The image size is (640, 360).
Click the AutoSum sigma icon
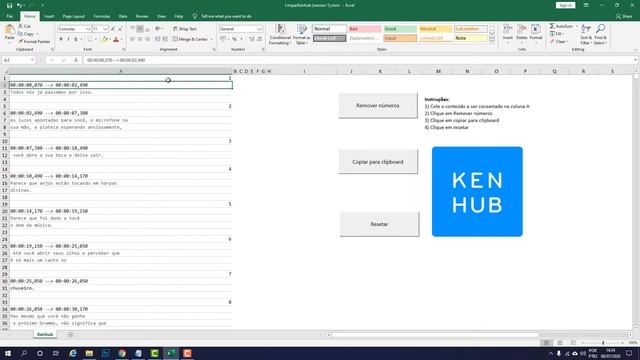[x=552, y=26]
